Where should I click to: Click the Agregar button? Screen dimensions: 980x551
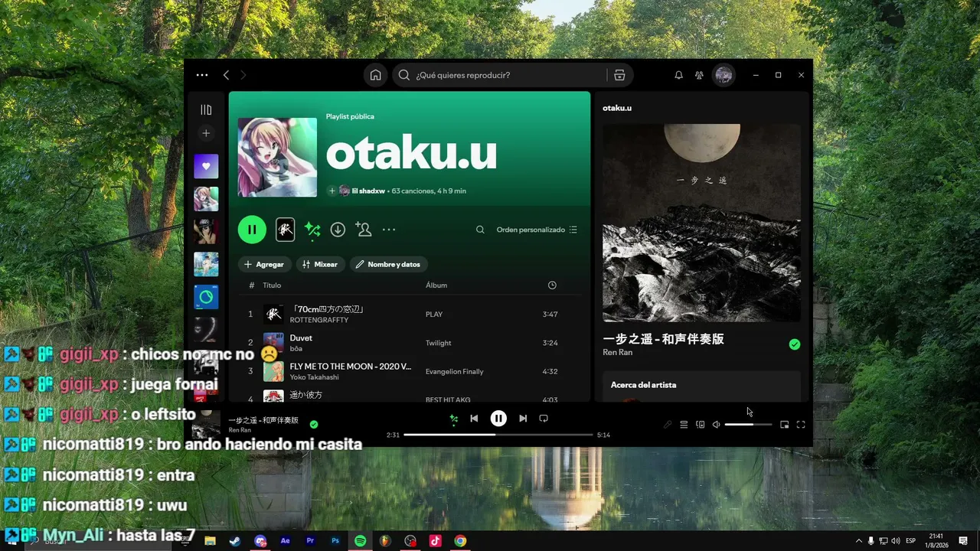point(264,264)
